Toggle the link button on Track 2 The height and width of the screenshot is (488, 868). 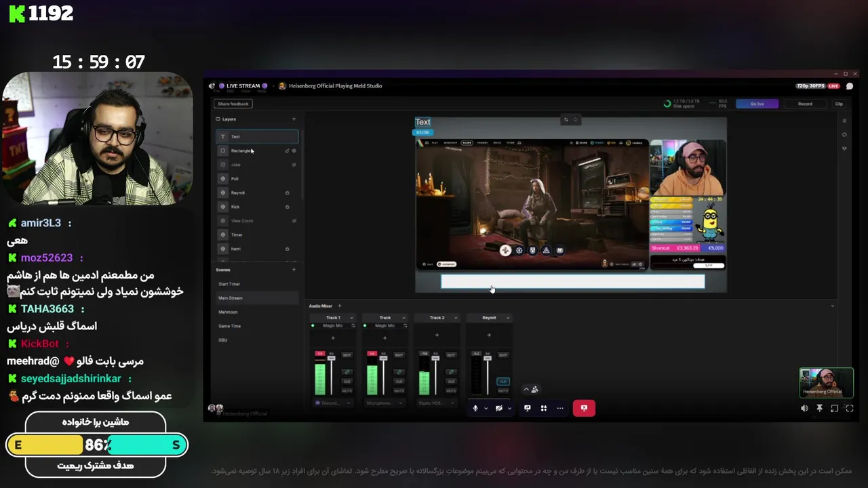coord(451,372)
